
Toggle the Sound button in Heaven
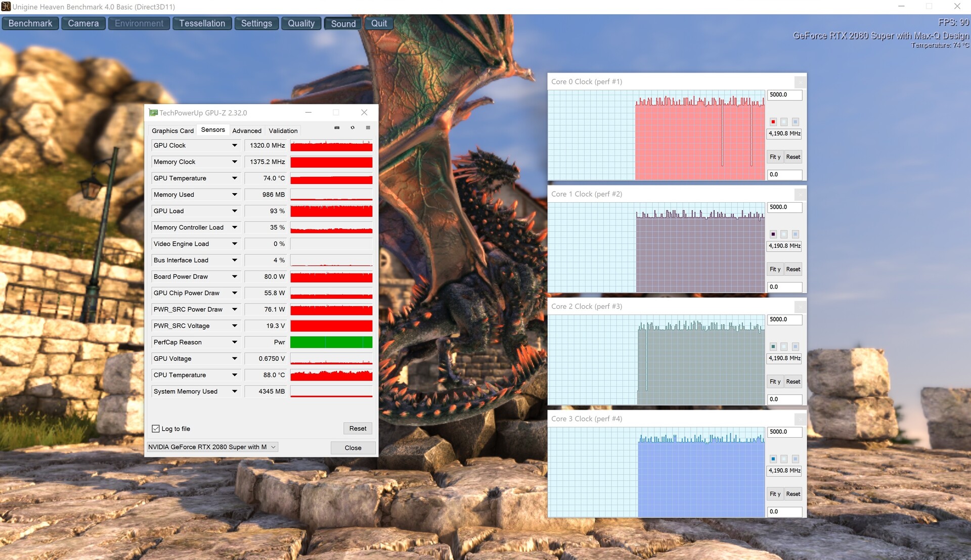[x=343, y=24]
